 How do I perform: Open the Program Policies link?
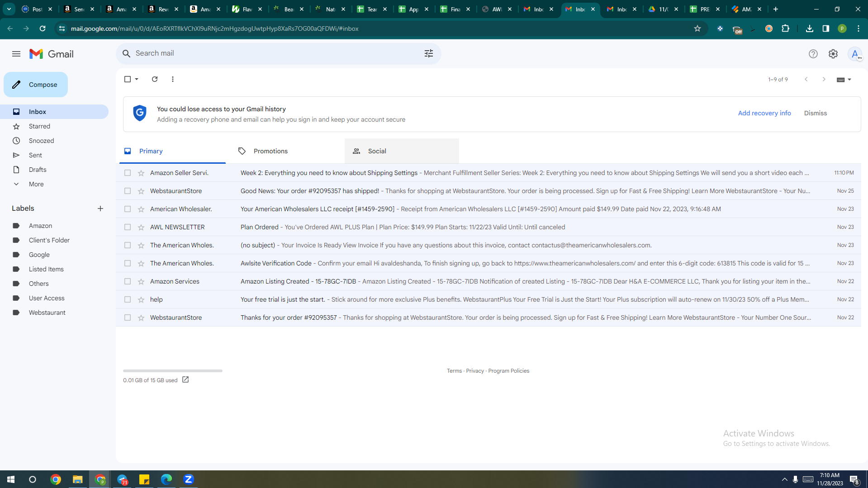click(x=508, y=371)
